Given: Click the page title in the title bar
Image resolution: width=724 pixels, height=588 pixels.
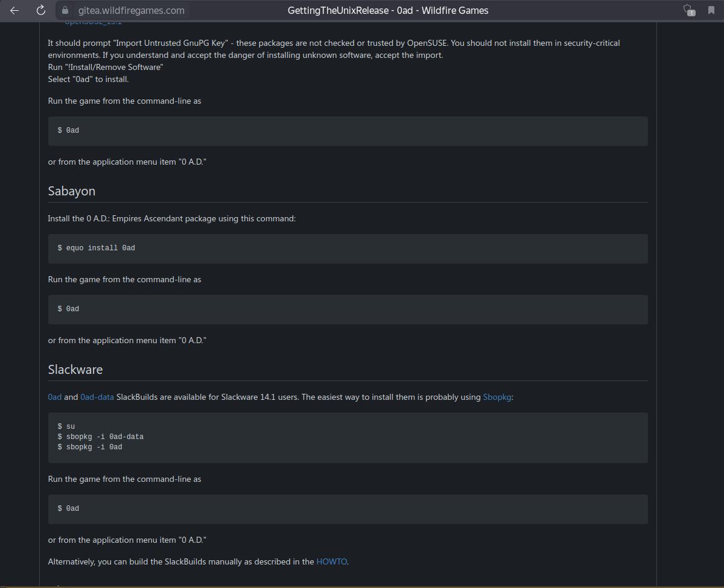Looking at the screenshot, I should click(x=388, y=10).
